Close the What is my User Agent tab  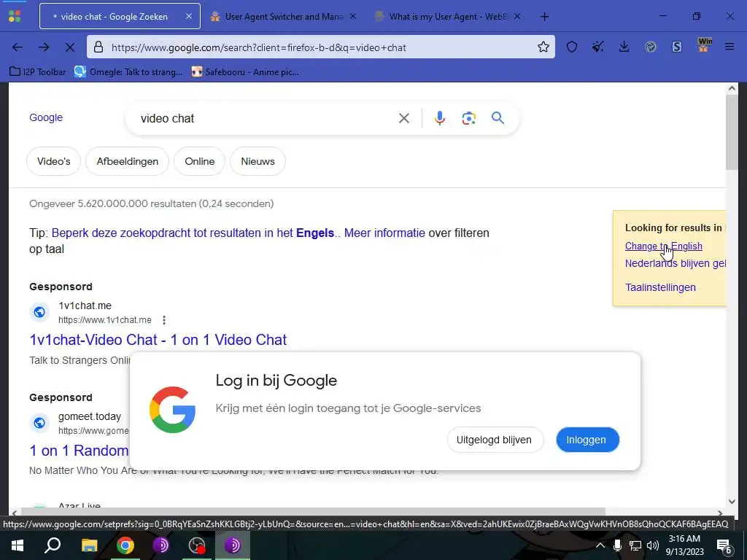click(x=517, y=16)
